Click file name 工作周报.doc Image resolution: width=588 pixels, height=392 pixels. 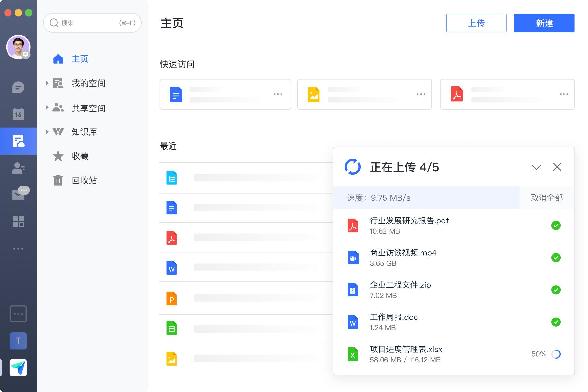[x=394, y=317]
